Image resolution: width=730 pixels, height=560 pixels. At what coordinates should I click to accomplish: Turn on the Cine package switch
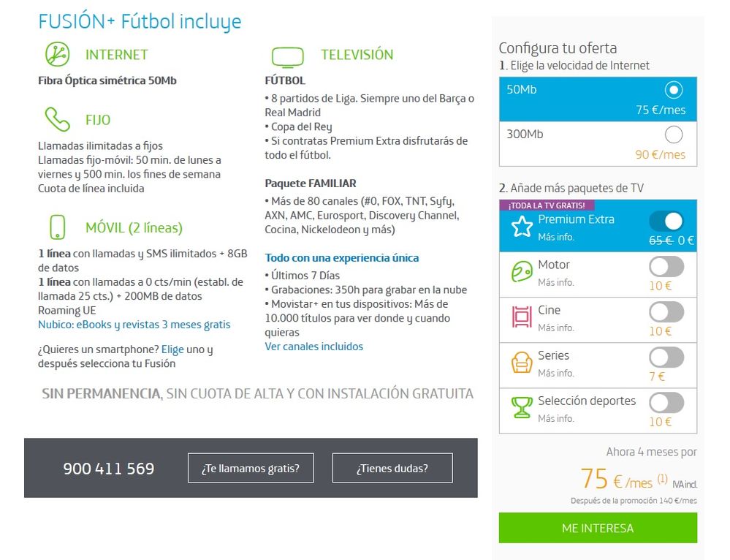click(x=666, y=312)
